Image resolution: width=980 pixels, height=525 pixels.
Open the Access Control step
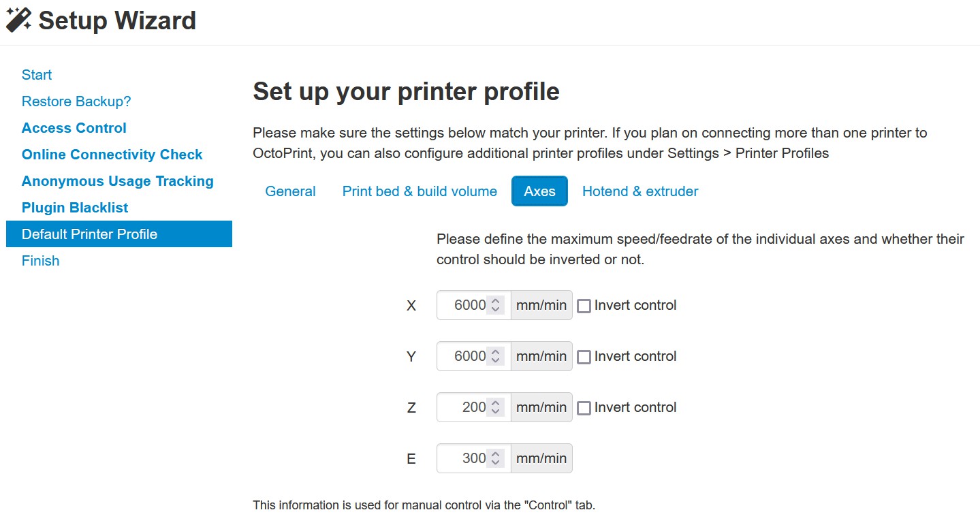pos(74,128)
